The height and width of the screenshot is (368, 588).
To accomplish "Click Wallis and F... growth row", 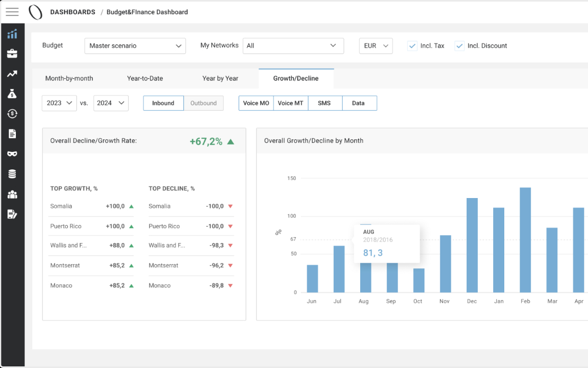I will pos(91,246).
